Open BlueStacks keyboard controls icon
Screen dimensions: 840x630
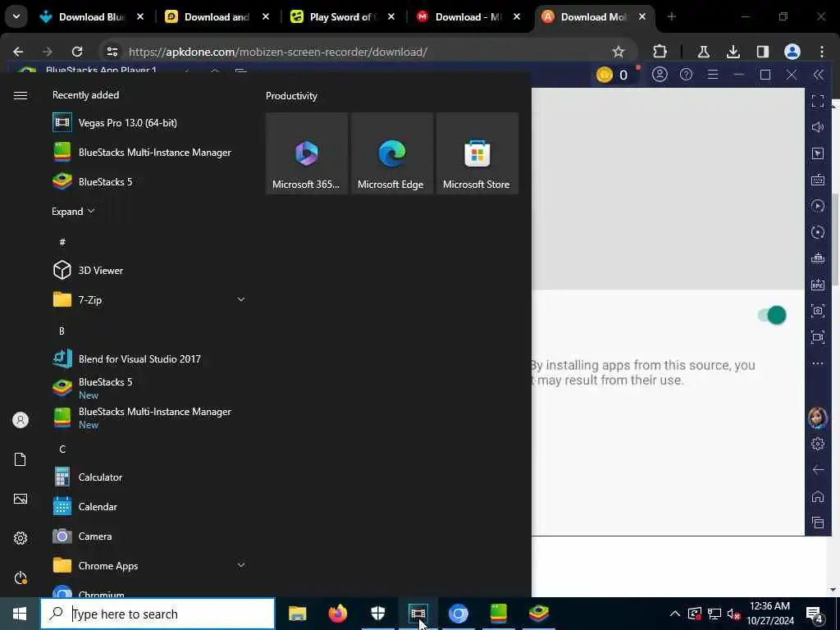(818, 180)
